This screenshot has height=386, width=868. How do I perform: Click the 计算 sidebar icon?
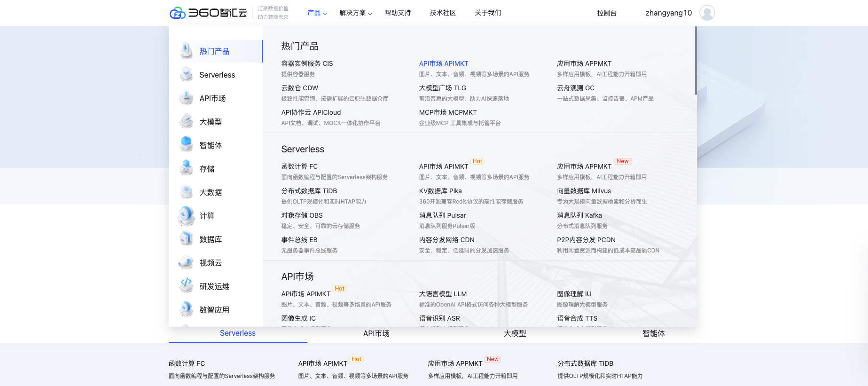point(187,216)
